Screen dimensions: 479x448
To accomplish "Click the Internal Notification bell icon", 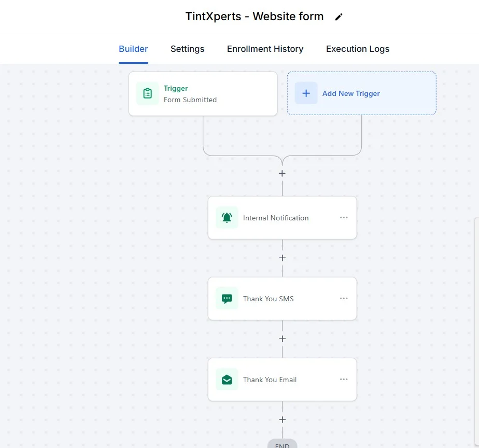I will [227, 218].
